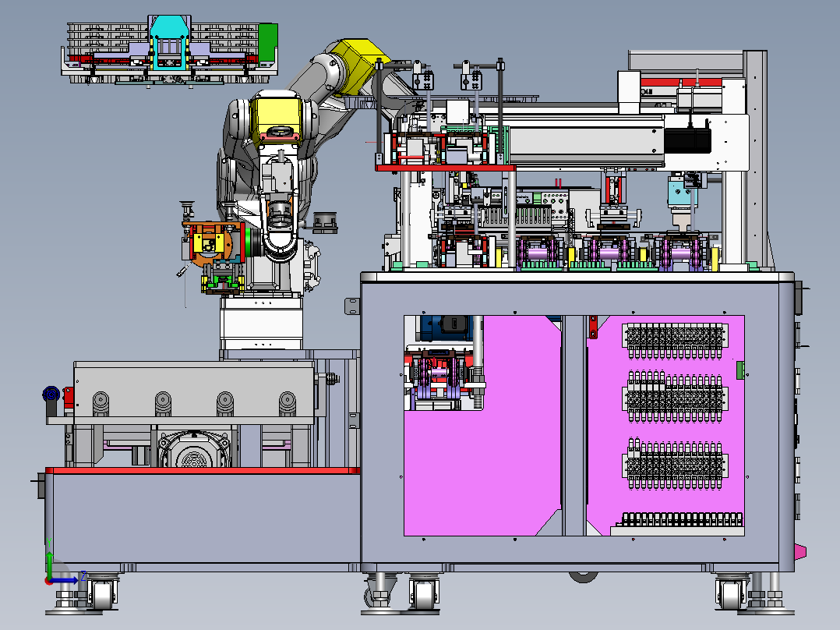Select the blue knob at the conveyor's left end

pos(51,395)
